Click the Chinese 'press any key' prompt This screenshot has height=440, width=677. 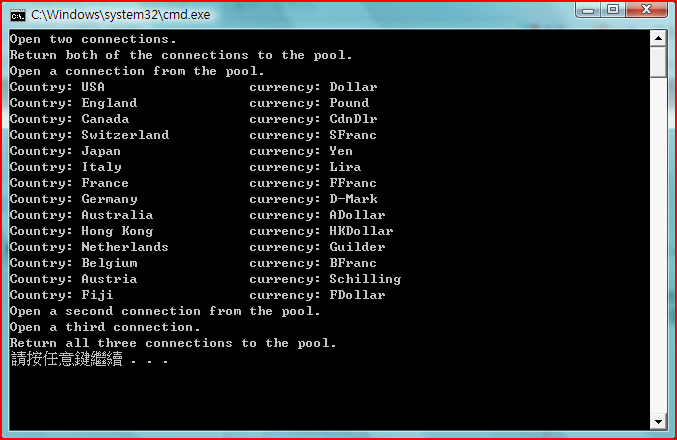89,359
